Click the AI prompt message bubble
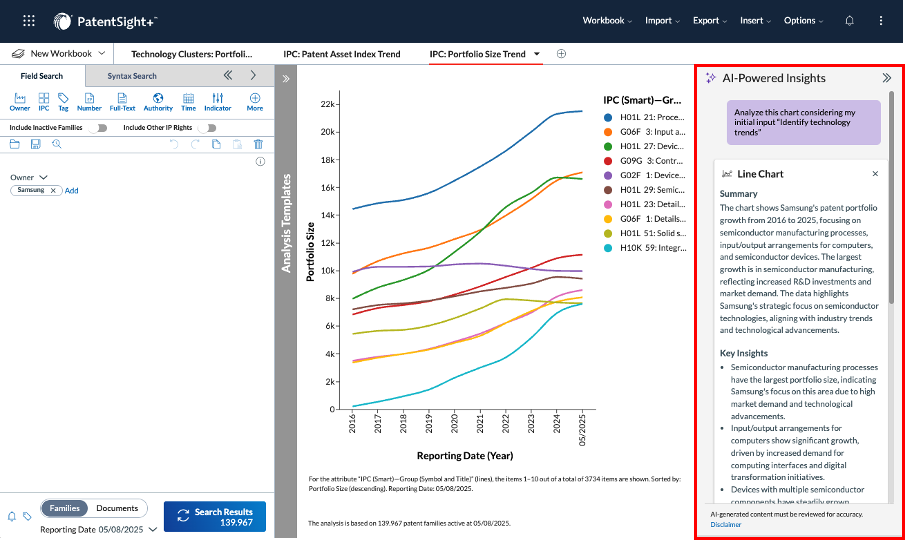910x546 pixels. tap(803, 122)
